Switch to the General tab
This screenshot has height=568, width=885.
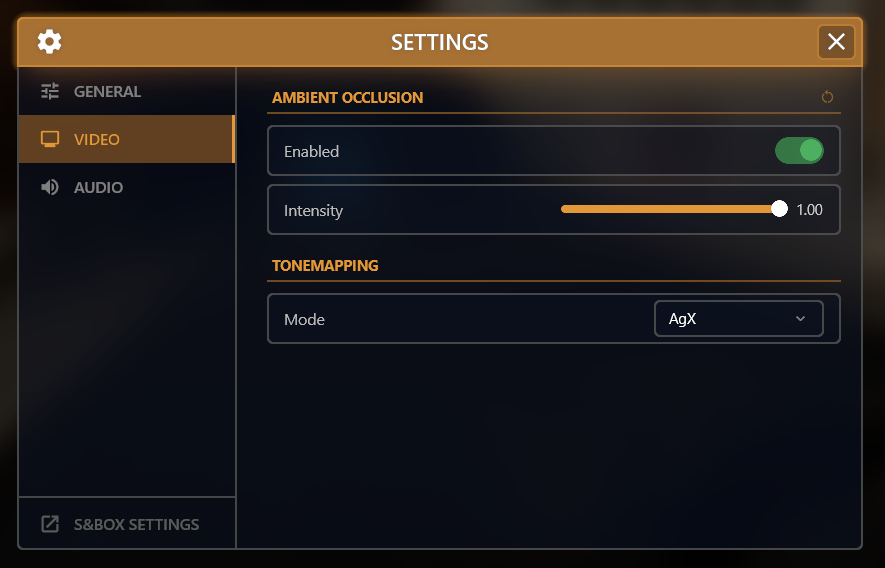point(107,92)
